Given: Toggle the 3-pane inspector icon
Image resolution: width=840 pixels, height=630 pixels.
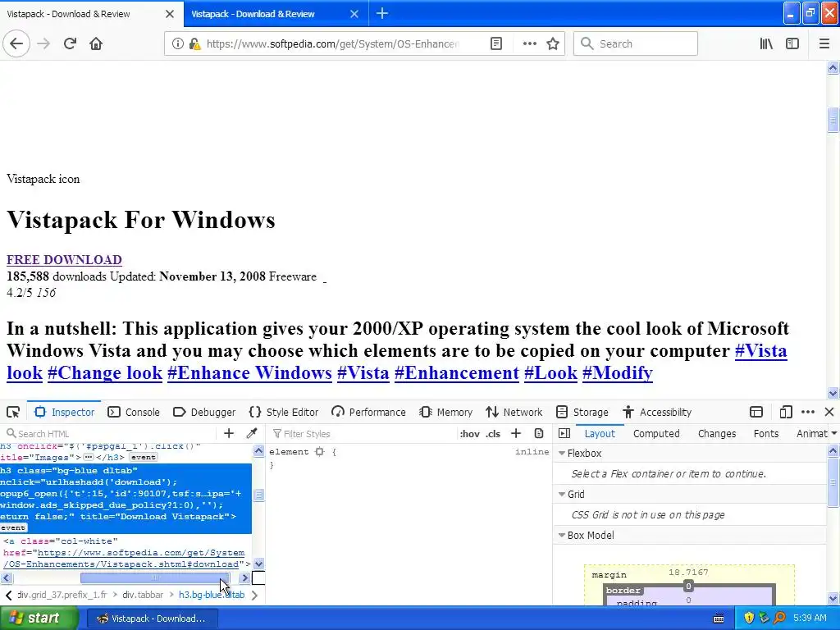Looking at the screenshot, I should tap(564, 433).
